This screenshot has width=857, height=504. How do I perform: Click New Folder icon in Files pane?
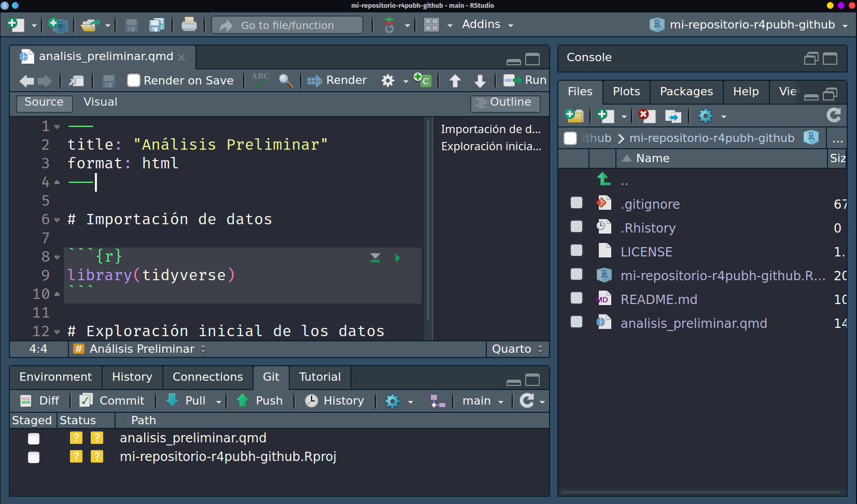[574, 116]
